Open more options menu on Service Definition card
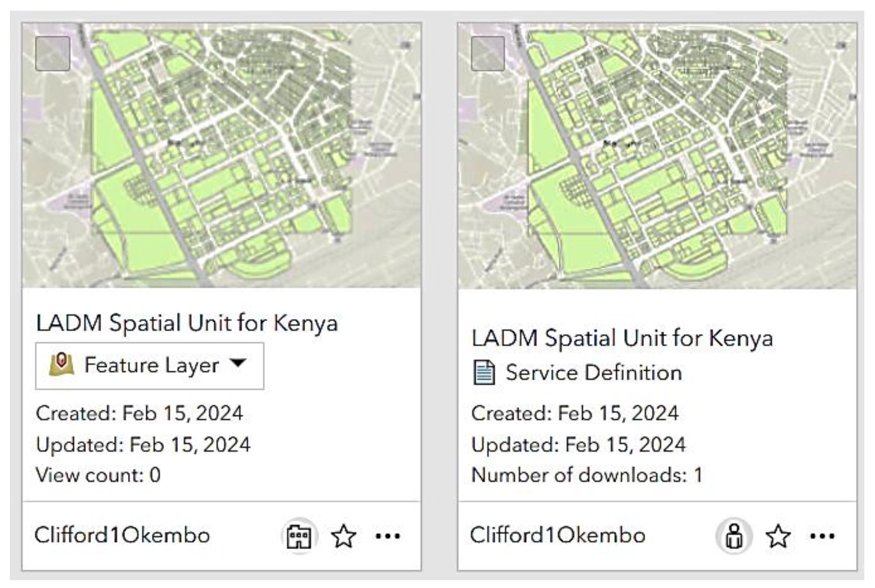 [x=822, y=536]
